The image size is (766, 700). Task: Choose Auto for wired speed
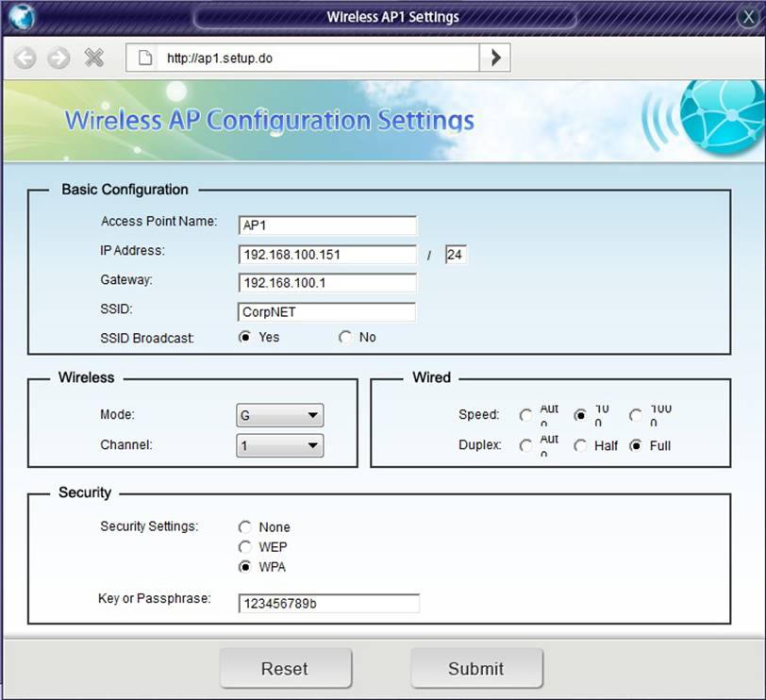click(x=525, y=415)
